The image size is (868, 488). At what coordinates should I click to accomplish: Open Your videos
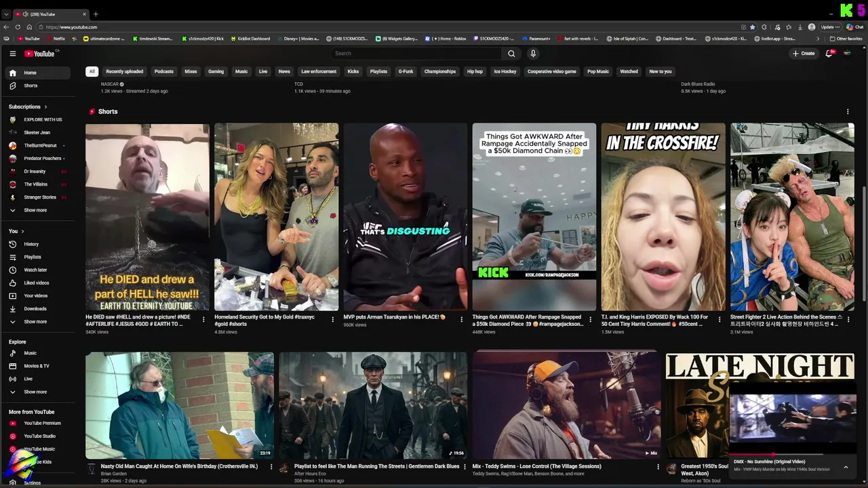39,296
